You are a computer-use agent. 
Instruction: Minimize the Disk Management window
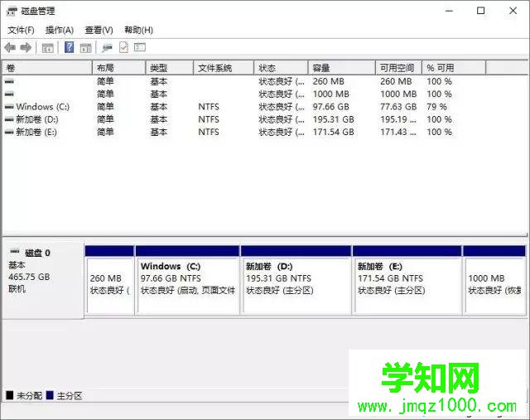[x=449, y=11]
